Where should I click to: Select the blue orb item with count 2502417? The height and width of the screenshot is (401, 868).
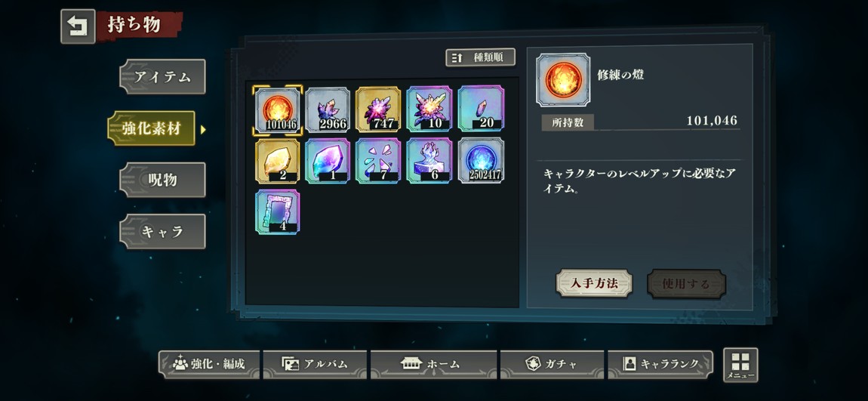pyautogui.click(x=481, y=161)
